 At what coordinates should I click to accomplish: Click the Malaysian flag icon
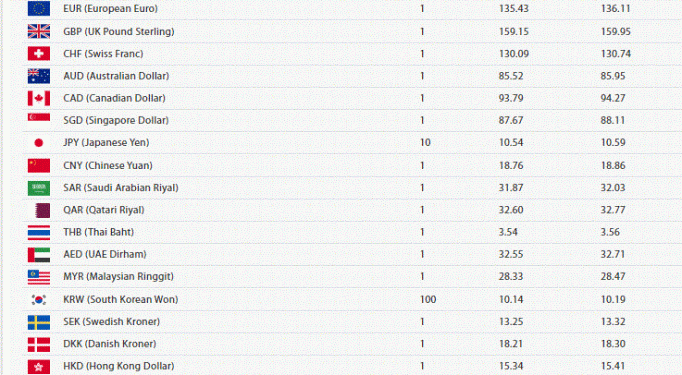[39, 277]
